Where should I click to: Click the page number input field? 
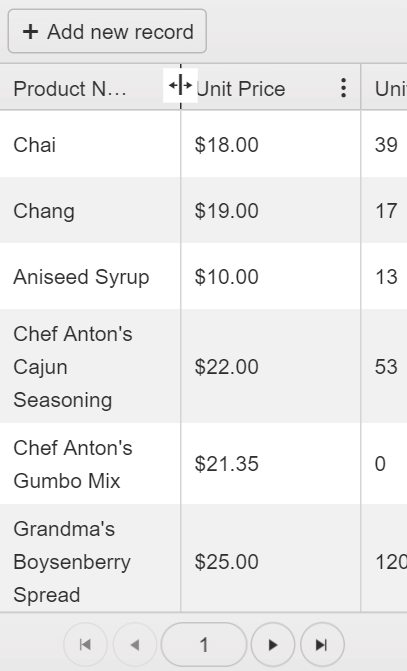204,644
